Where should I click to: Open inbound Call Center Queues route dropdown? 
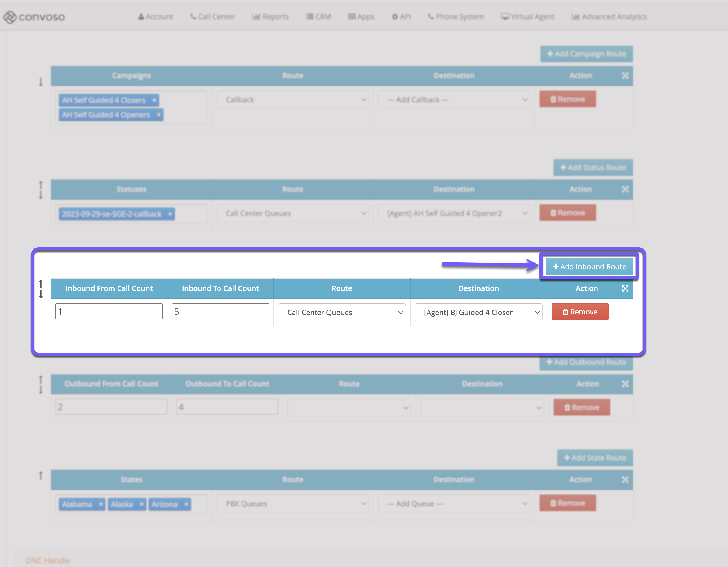pyautogui.click(x=342, y=313)
